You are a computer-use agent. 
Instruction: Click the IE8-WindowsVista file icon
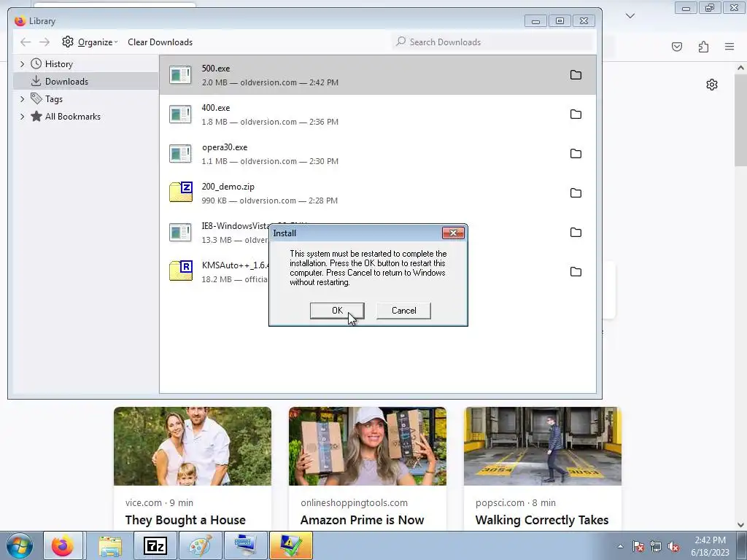181,233
